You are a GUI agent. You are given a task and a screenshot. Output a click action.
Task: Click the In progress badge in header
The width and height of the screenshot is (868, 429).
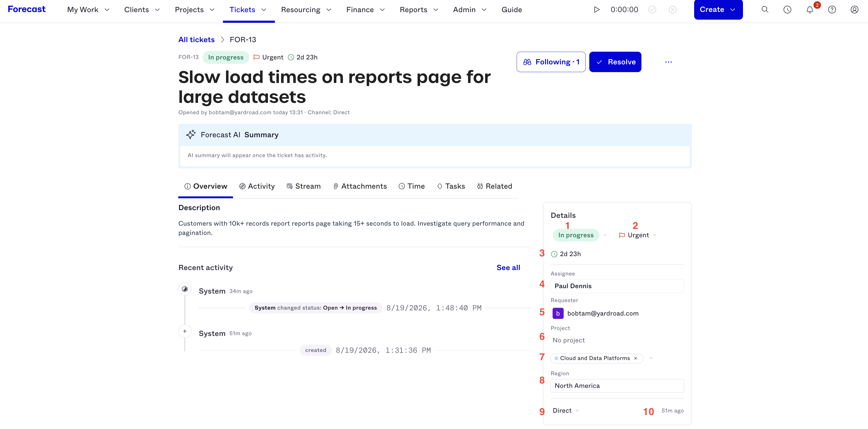coord(226,57)
